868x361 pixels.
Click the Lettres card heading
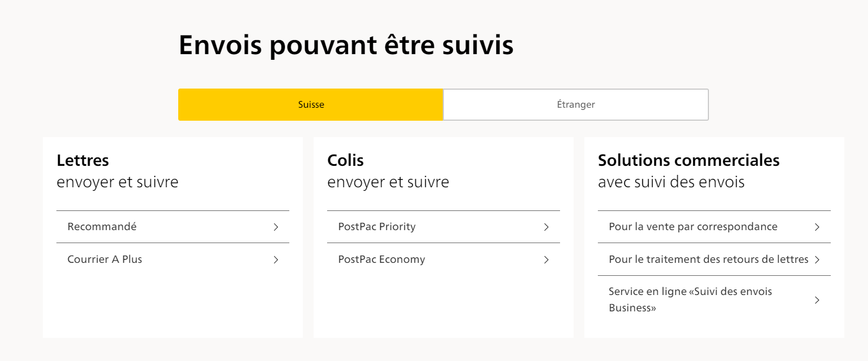82,160
